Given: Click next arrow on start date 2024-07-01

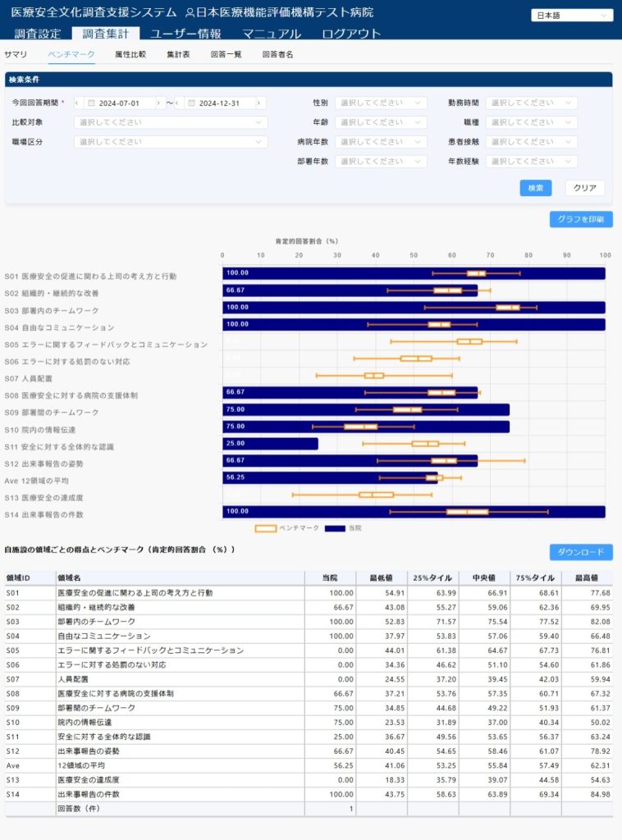Looking at the screenshot, I should (159, 103).
